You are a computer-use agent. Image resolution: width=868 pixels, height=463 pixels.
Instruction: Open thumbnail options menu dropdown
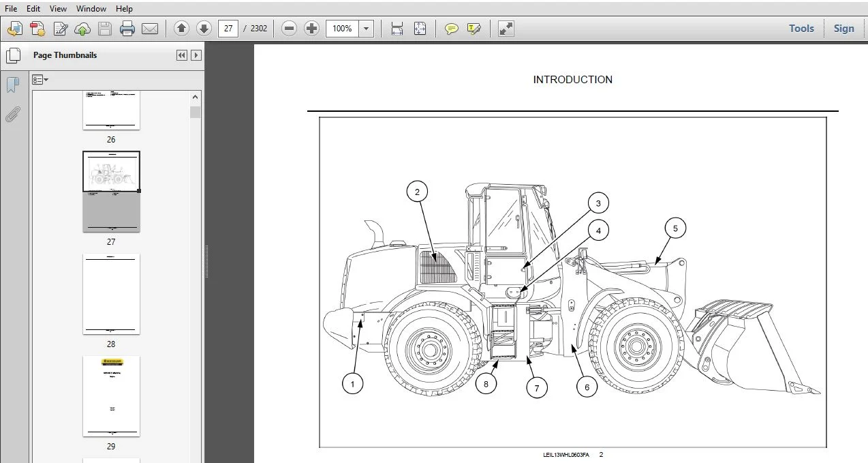tap(40, 80)
